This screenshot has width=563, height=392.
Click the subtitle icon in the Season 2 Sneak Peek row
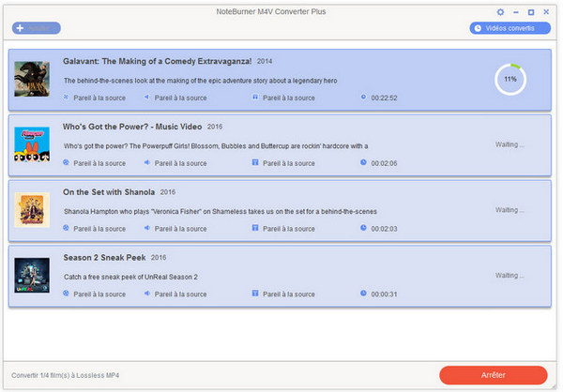pos(255,294)
